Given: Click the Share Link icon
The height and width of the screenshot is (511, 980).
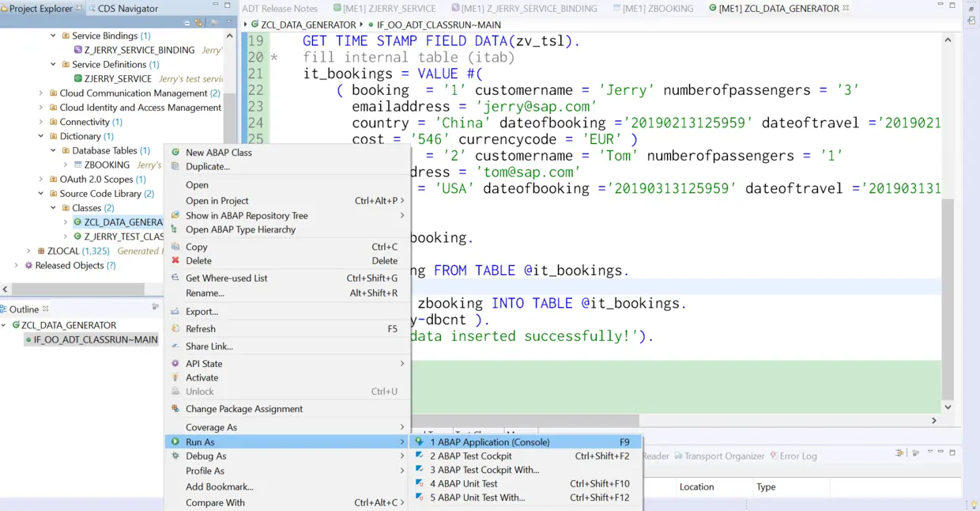Looking at the screenshot, I should (175, 346).
